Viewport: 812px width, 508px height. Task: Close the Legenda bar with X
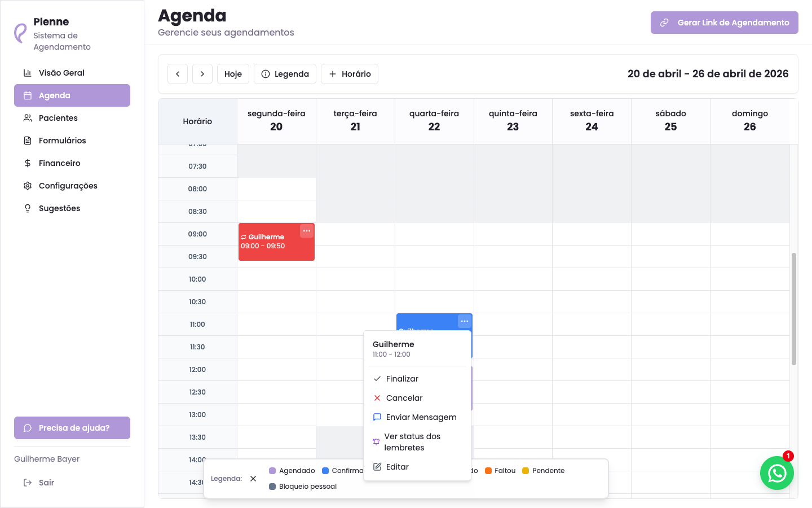pos(253,479)
